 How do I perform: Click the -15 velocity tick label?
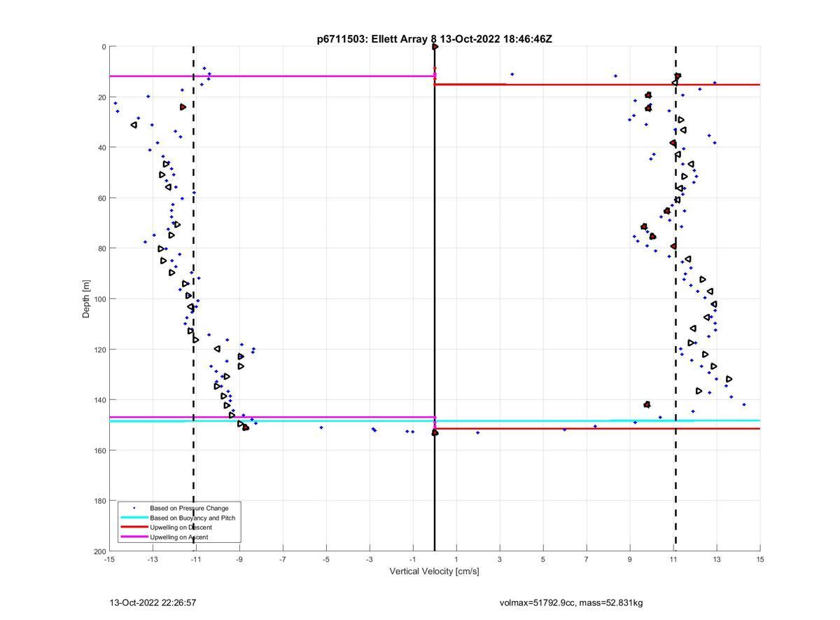tap(109, 560)
